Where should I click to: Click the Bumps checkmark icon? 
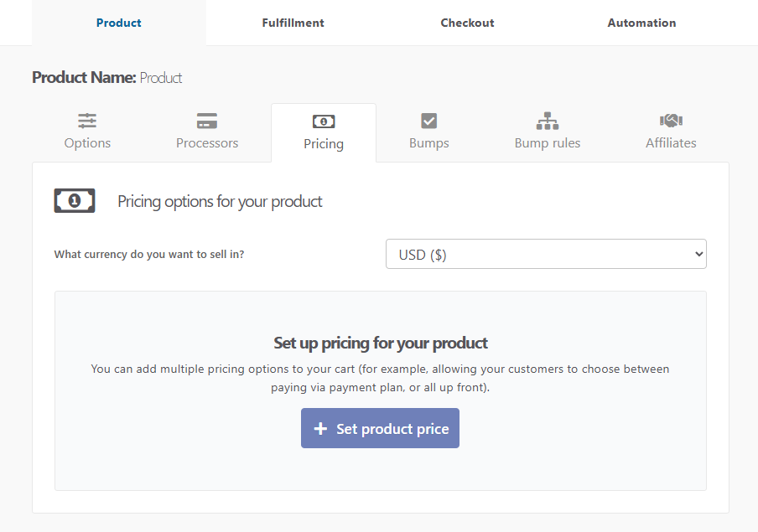click(429, 121)
